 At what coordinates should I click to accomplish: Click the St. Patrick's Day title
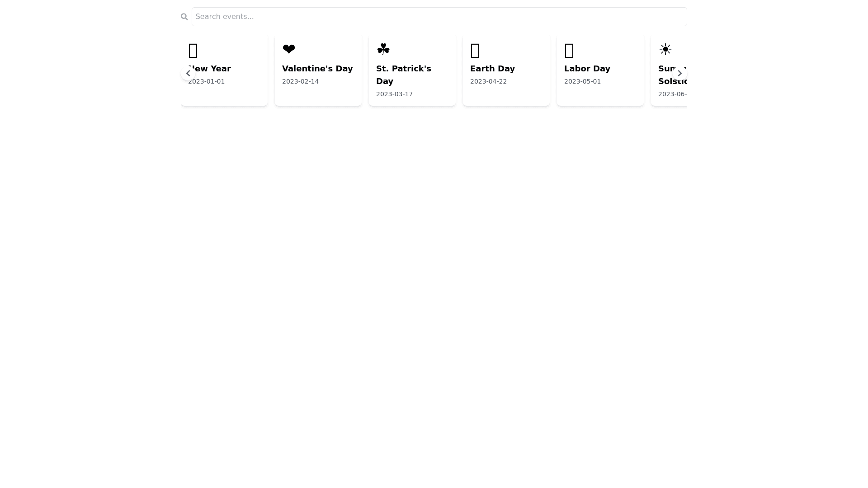click(403, 75)
